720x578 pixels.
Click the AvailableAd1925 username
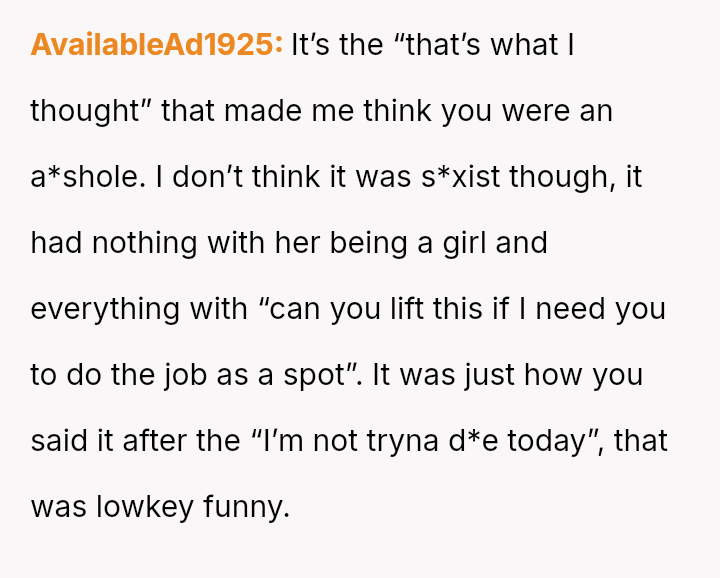[x=156, y=45]
